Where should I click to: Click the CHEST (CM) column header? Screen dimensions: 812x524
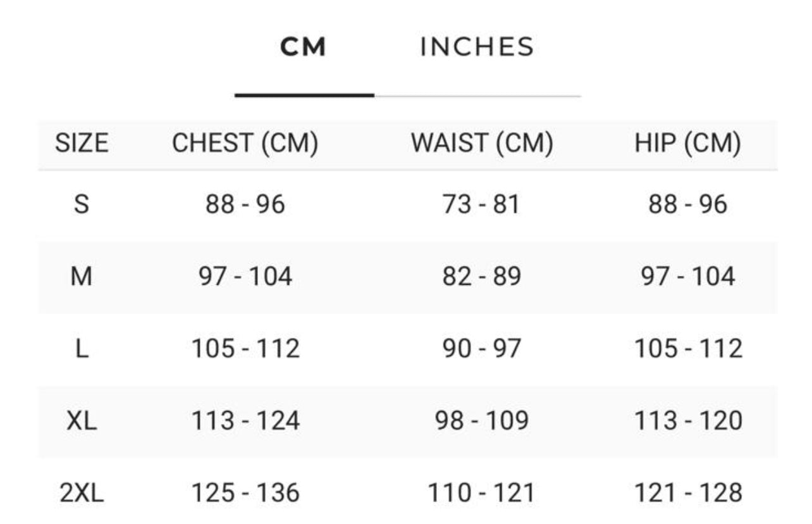tap(245, 144)
